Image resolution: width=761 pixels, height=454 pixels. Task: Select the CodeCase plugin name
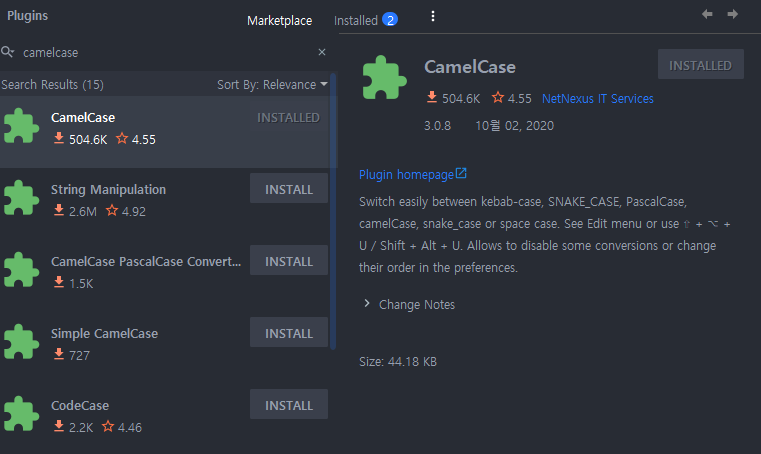[80, 405]
